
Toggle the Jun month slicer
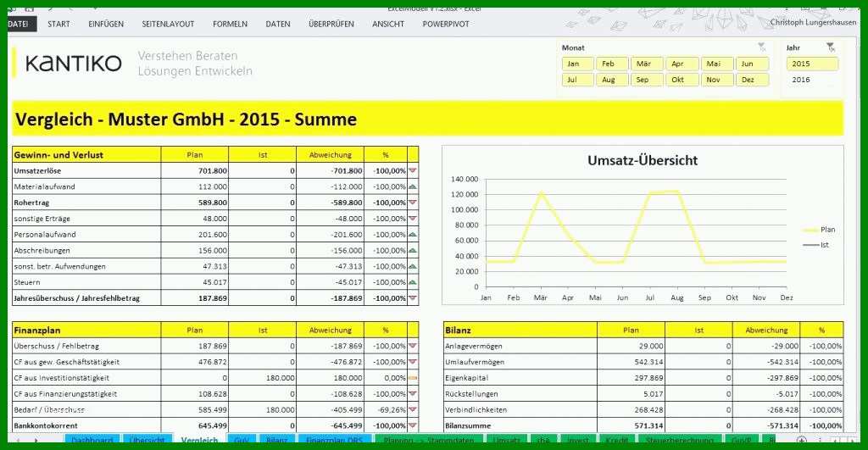point(752,64)
